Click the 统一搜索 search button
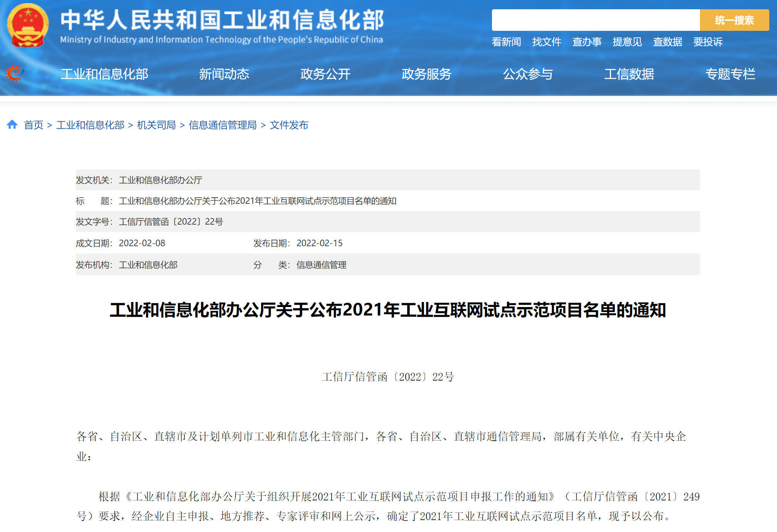Image resolution: width=777 pixels, height=532 pixels. pos(734,20)
